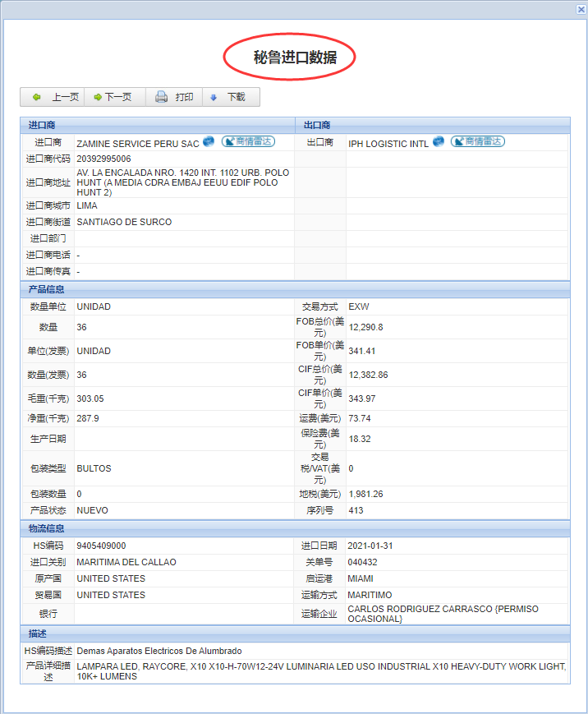Select the 产品信息 section header
588x714 pixels.
(x=46, y=289)
